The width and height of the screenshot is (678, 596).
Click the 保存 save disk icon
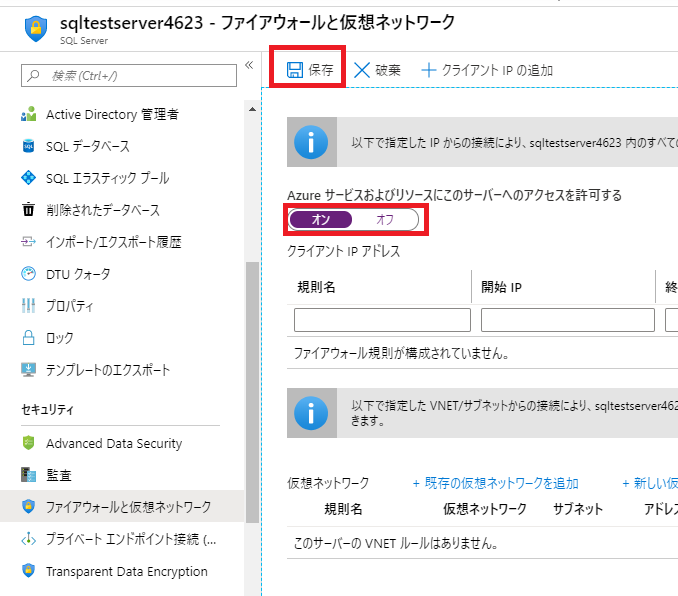coord(295,70)
